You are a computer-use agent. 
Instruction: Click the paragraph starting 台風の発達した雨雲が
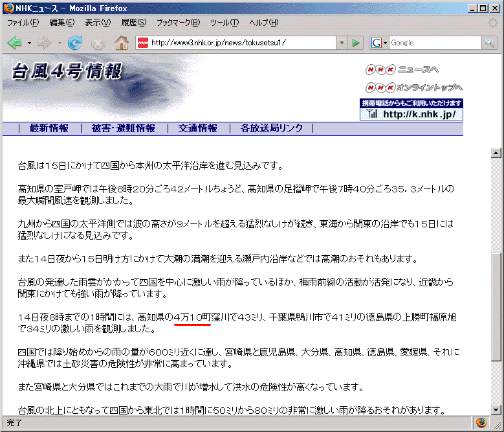(236, 288)
